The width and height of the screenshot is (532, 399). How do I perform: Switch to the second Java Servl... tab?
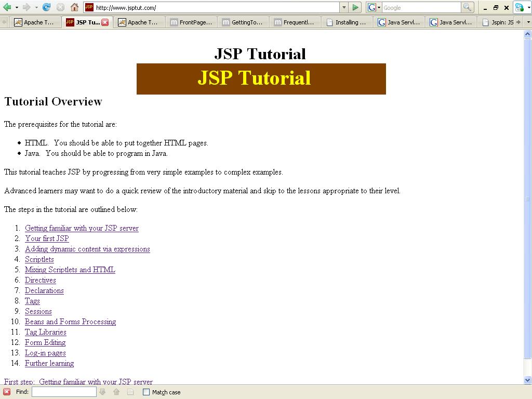[x=451, y=22]
